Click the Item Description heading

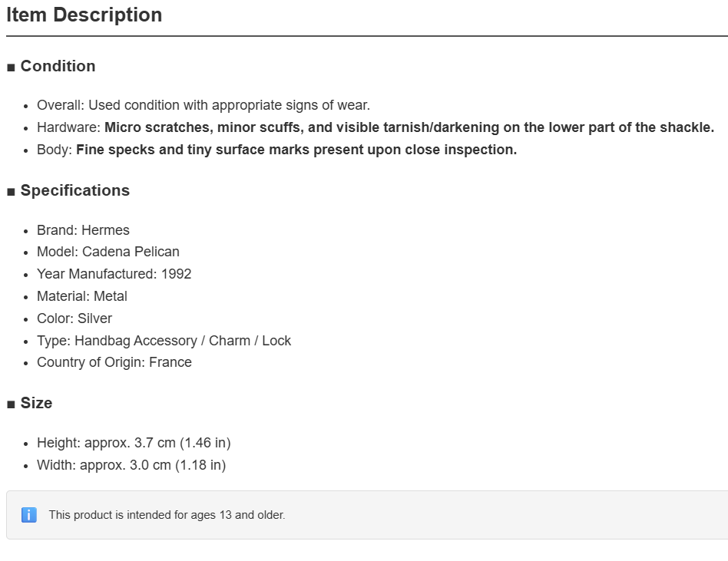tap(84, 15)
